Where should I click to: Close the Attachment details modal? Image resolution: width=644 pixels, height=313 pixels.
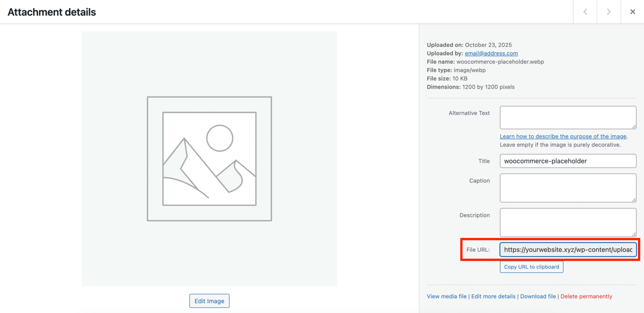click(633, 11)
